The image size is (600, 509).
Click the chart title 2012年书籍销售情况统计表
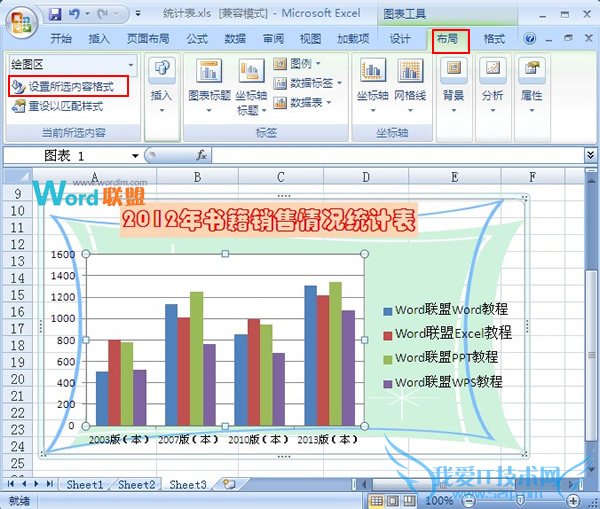(269, 220)
